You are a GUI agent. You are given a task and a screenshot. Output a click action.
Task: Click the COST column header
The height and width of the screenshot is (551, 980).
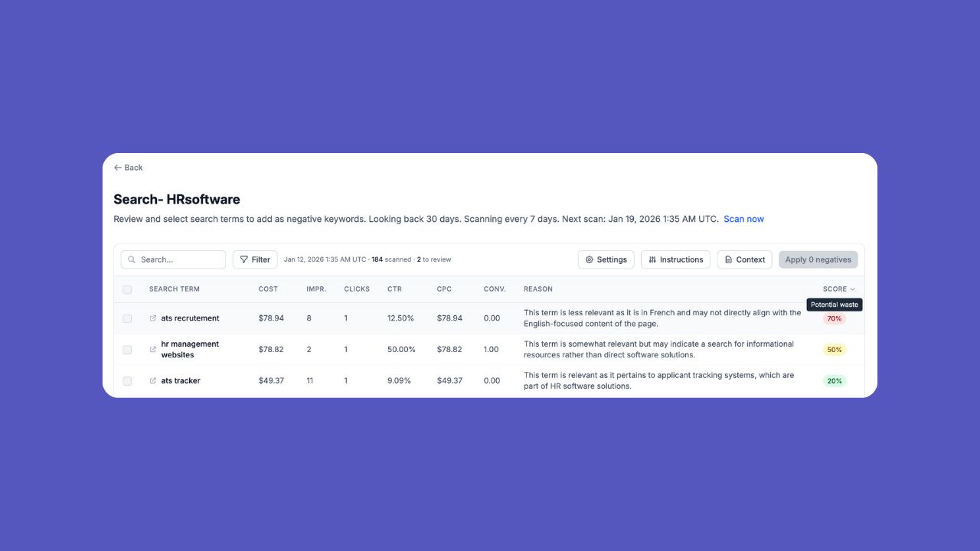(268, 289)
